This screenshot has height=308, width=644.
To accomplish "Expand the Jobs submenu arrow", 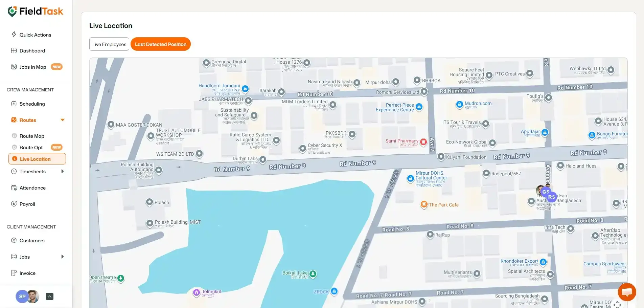I will point(62,257).
